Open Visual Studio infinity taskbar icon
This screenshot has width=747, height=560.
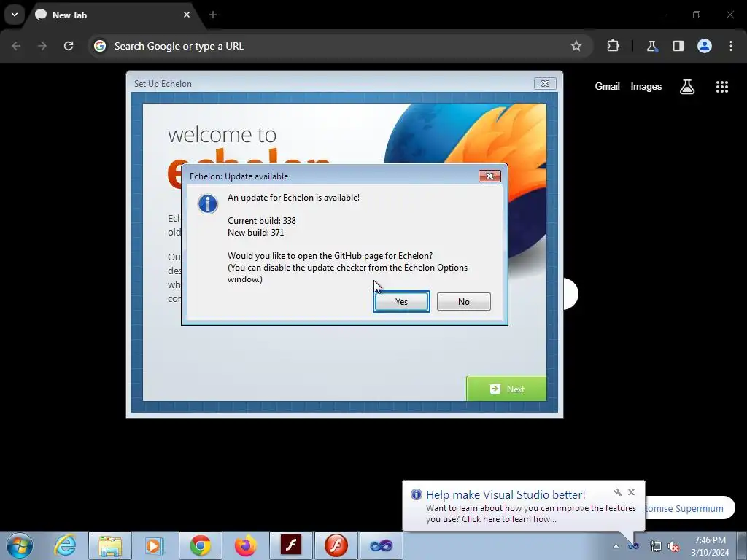(381, 545)
